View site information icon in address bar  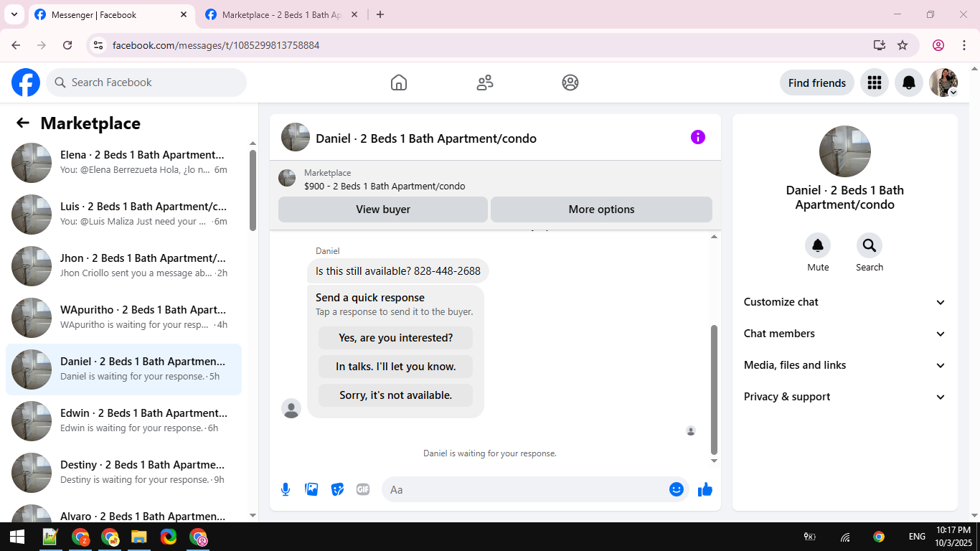pos(99,45)
